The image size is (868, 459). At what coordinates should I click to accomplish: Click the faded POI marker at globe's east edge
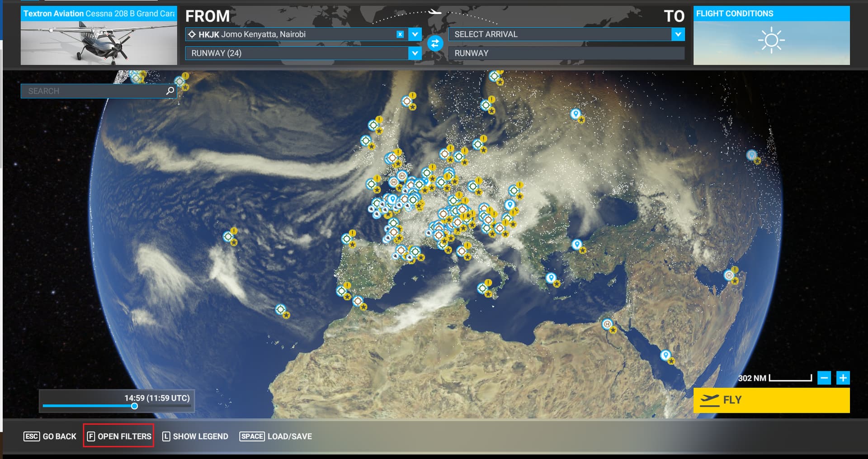[x=751, y=155]
